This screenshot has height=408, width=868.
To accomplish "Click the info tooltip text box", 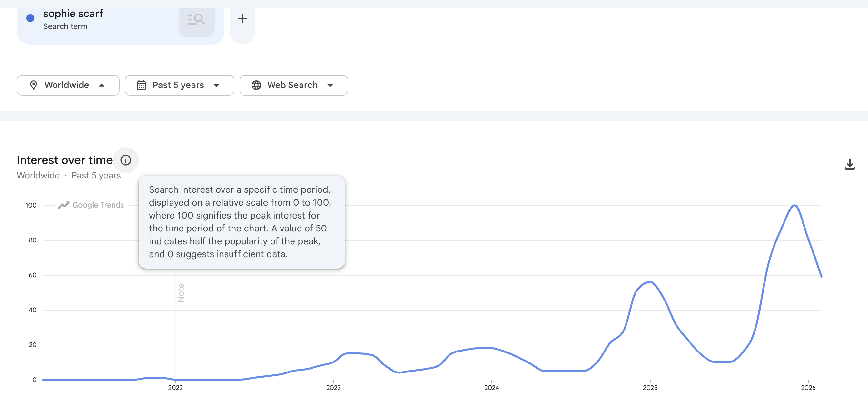I will click(x=241, y=221).
